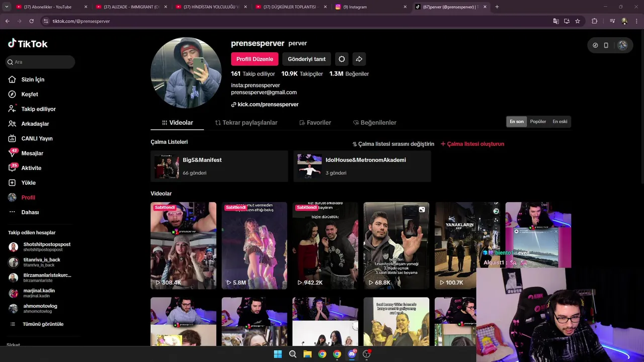
Task: Open the 161 Takip ediliyor list
Action: (253, 73)
